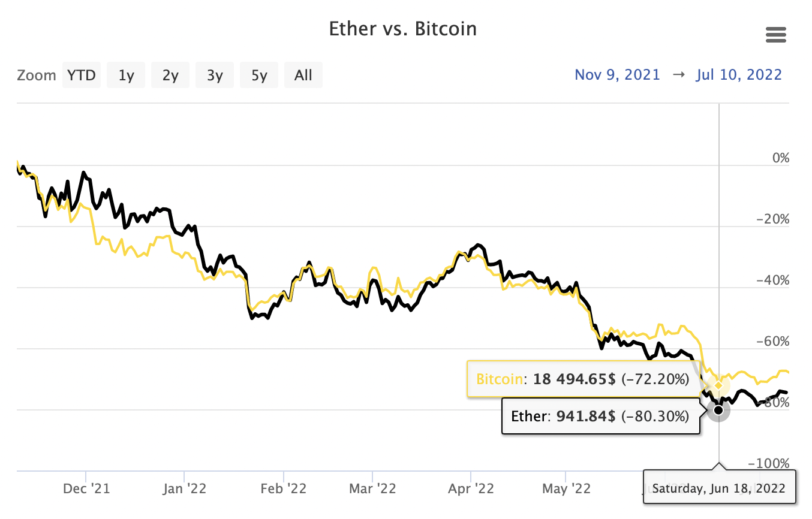This screenshot has height=519, width=812.
Task: Click the Bitcoin 18 494.65$ tooltip
Action: pyautogui.click(x=583, y=379)
